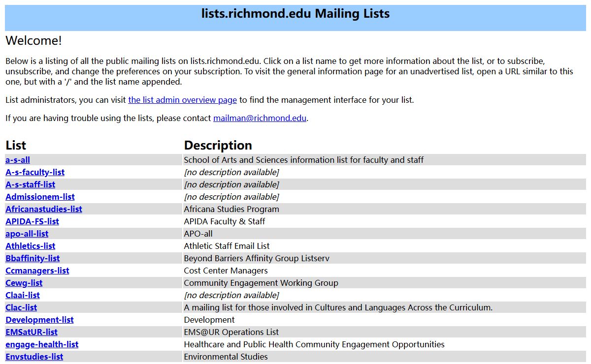The image size is (591, 364).
Task: Click 'Beyond Barriers Affinity Group Listserv' text
Action: tap(257, 258)
